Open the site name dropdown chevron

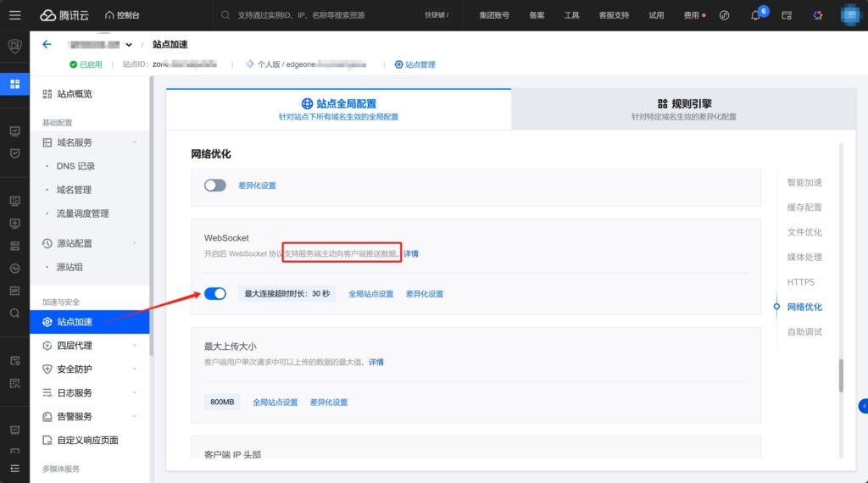129,45
